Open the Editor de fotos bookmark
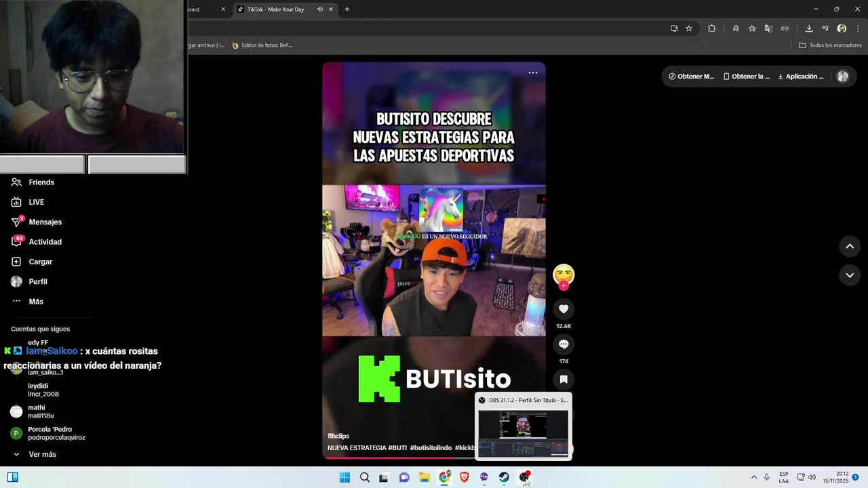This screenshot has width=868, height=488. pyautogui.click(x=262, y=45)
